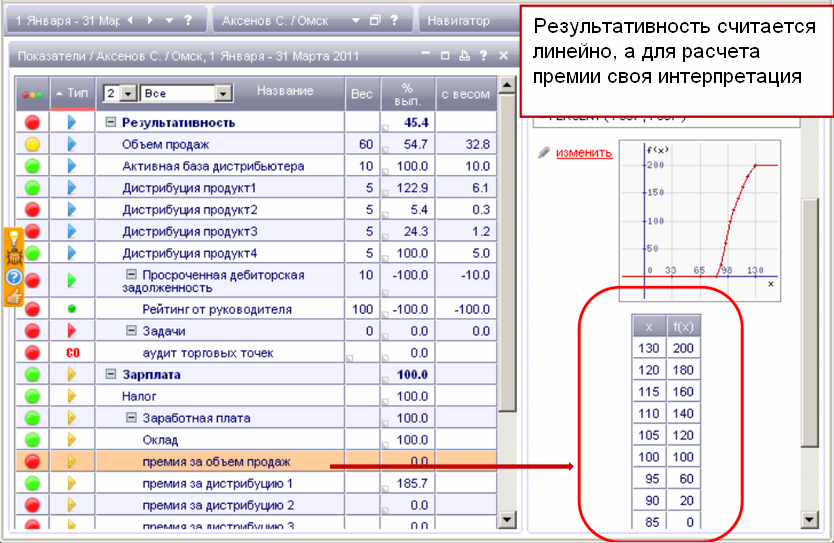Select the Налог row
834x543 pixels.
(256, 396)
